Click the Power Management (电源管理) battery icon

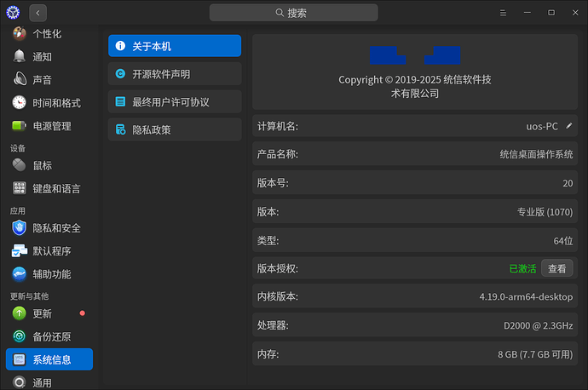point(19,125)
